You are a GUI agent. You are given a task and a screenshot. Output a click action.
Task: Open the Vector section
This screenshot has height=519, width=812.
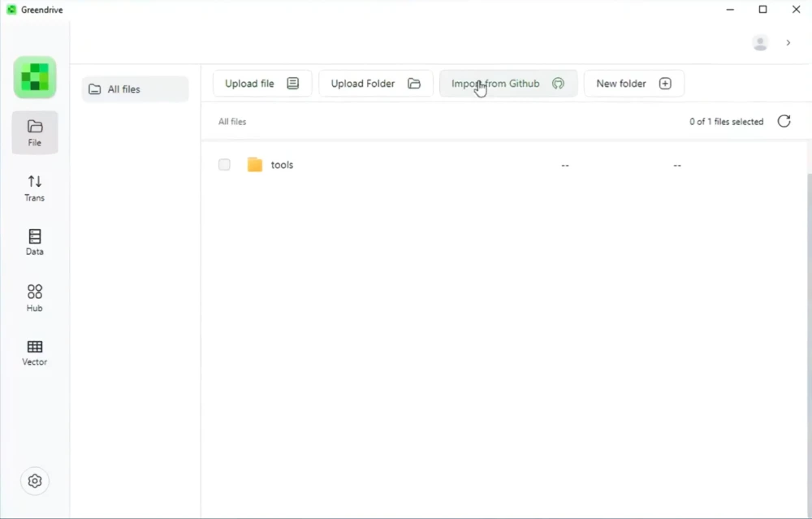(35, 352)
